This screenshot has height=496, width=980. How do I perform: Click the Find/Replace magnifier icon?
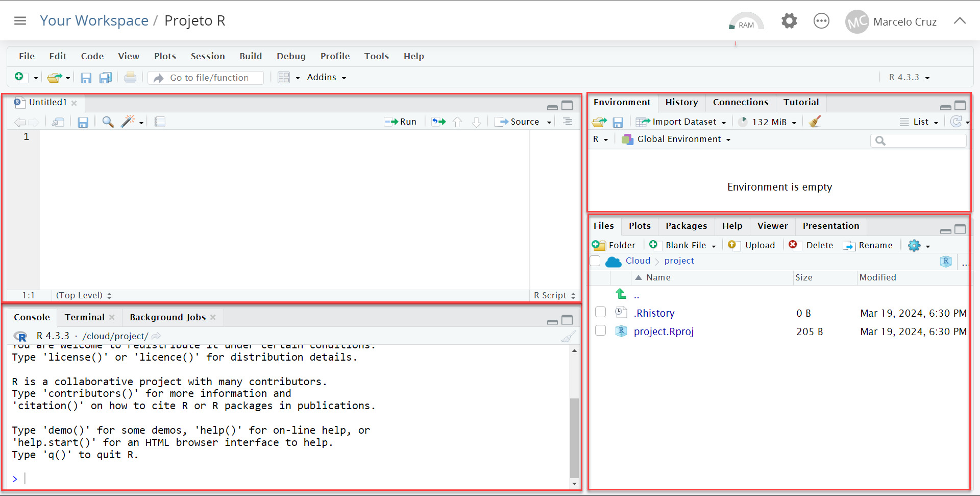click(x=108, y=122)
